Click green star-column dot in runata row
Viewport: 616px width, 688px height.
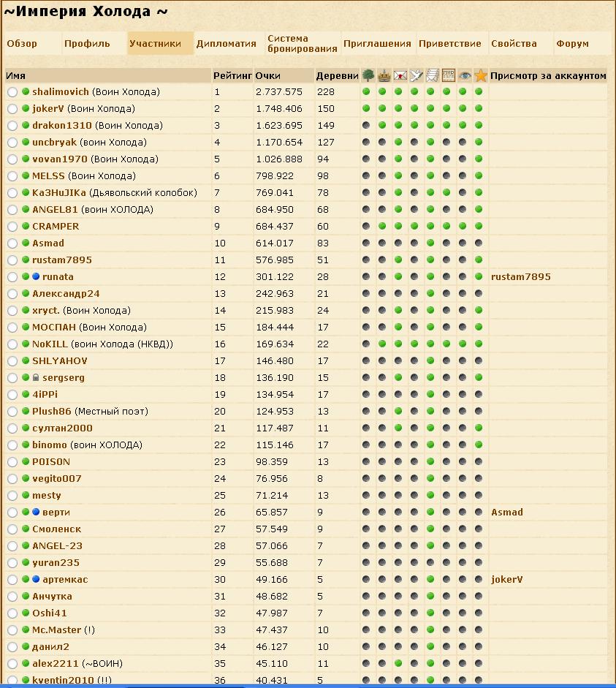point(479,276)
